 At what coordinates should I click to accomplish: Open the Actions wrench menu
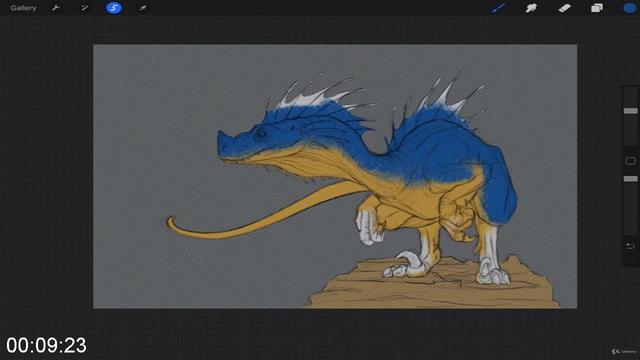click(x=56, y=8)
